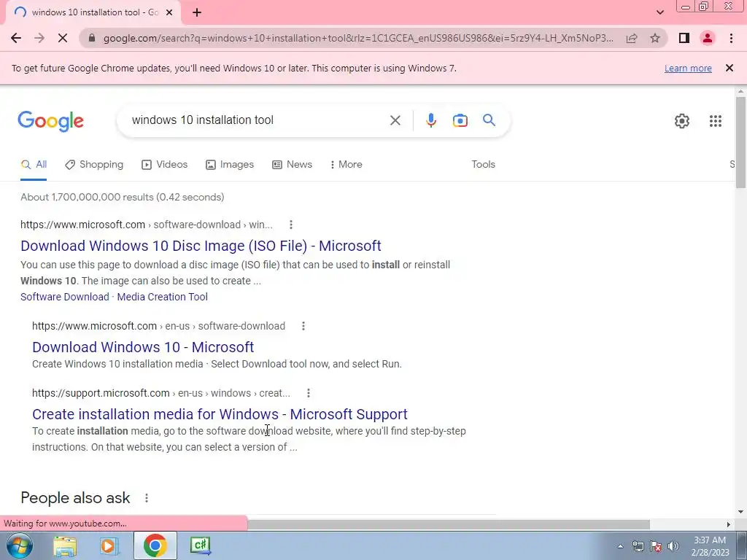Screen dimensions: 747x560
Task: Select the All results tab
Action: (34, 164)
